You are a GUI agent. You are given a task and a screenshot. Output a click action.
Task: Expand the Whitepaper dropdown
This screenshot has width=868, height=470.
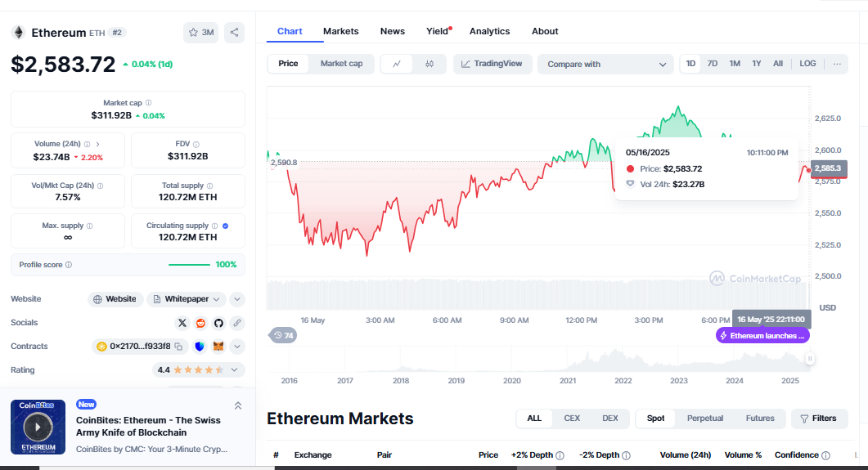click(x=237, y=299)
